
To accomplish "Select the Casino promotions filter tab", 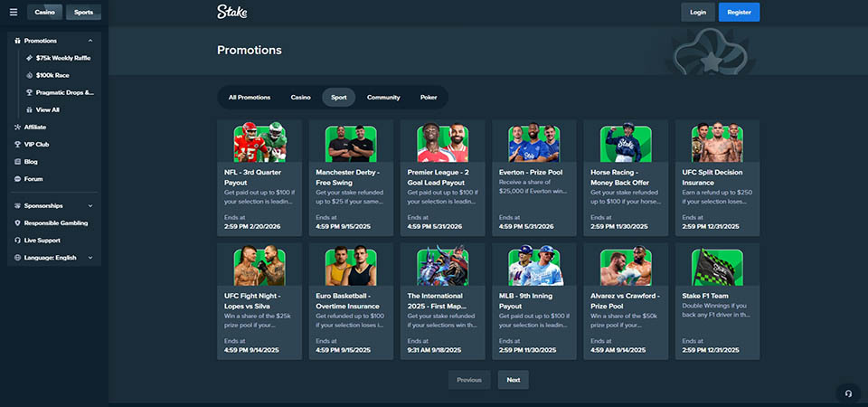I will pyautogui.click(x=300, y=98).
